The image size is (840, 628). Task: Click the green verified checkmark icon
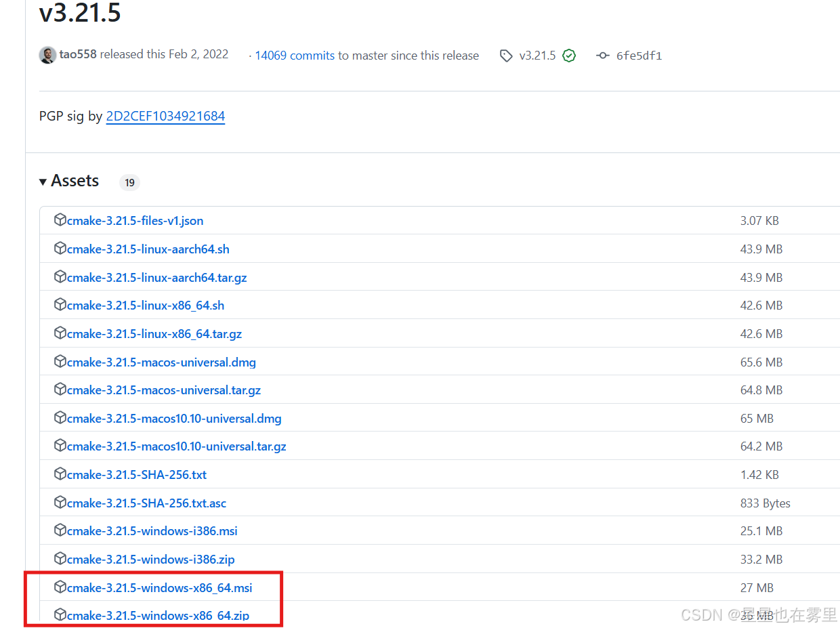[x=569, y=56]
